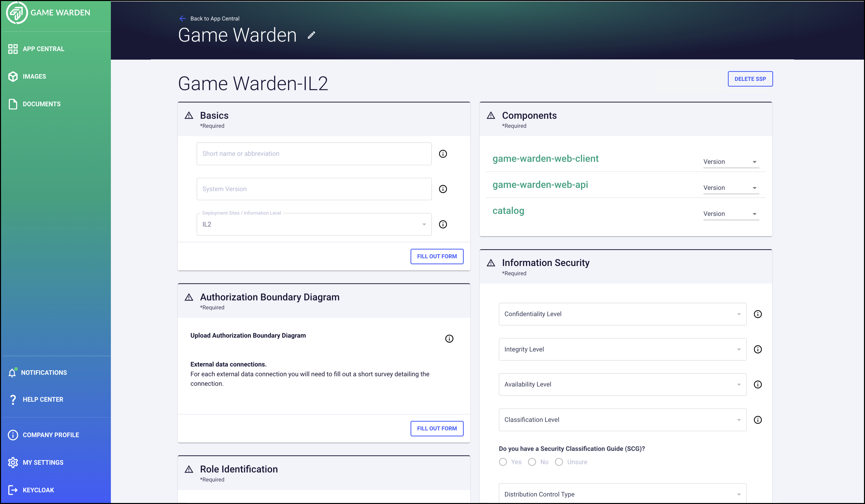The image size is (865, 504).
Task: Open Deployment Sites IL2 dropdown
Action: pyautogui.click(x=314, y=224)
